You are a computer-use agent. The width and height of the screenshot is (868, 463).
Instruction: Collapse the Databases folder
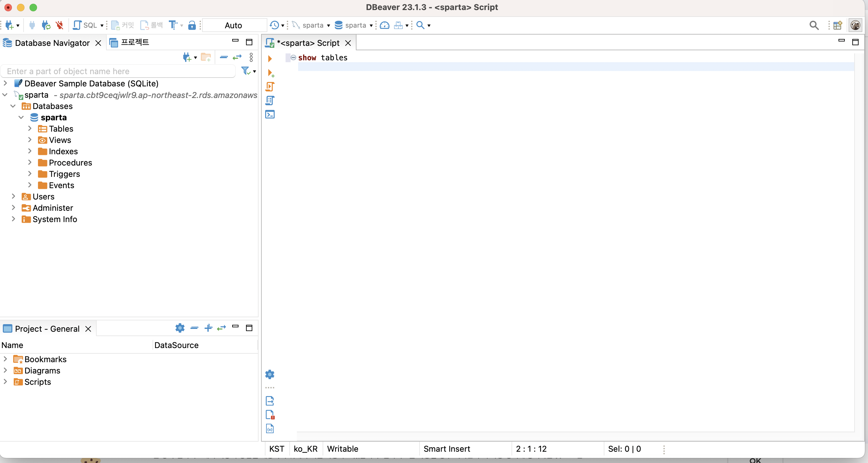[x=13, y=106]
